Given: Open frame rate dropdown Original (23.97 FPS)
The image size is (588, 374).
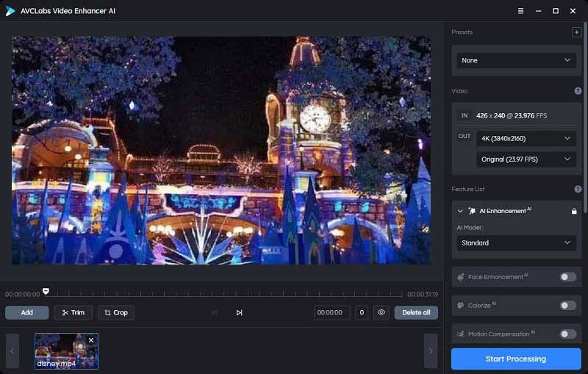Looking at the screenshot, I should pos(526,159).
